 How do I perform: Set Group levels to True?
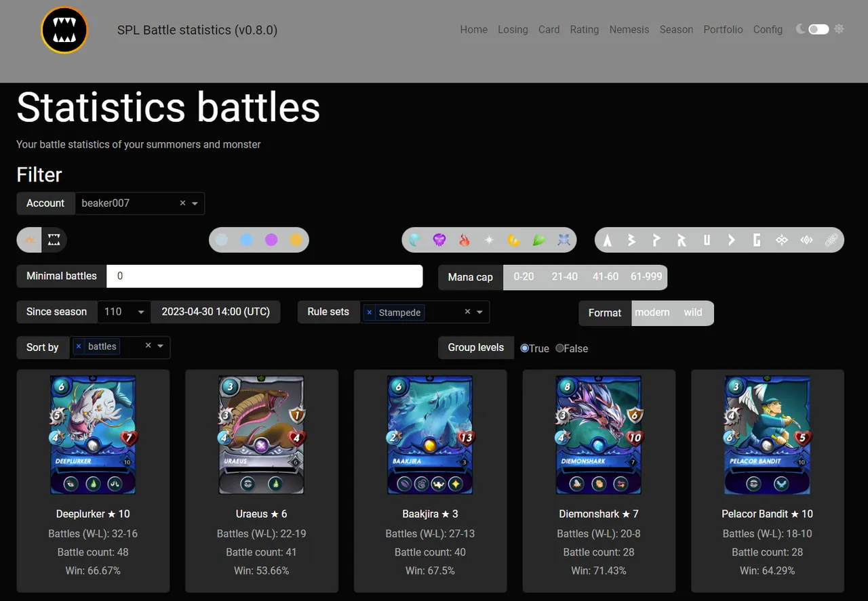click(x=524, y=348)
